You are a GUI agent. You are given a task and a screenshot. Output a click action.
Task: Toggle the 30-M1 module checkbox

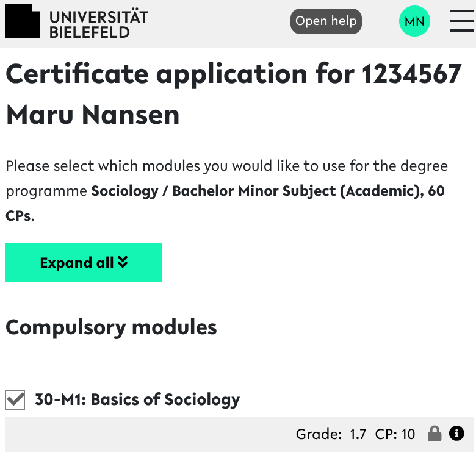click(x=15, y=400)
